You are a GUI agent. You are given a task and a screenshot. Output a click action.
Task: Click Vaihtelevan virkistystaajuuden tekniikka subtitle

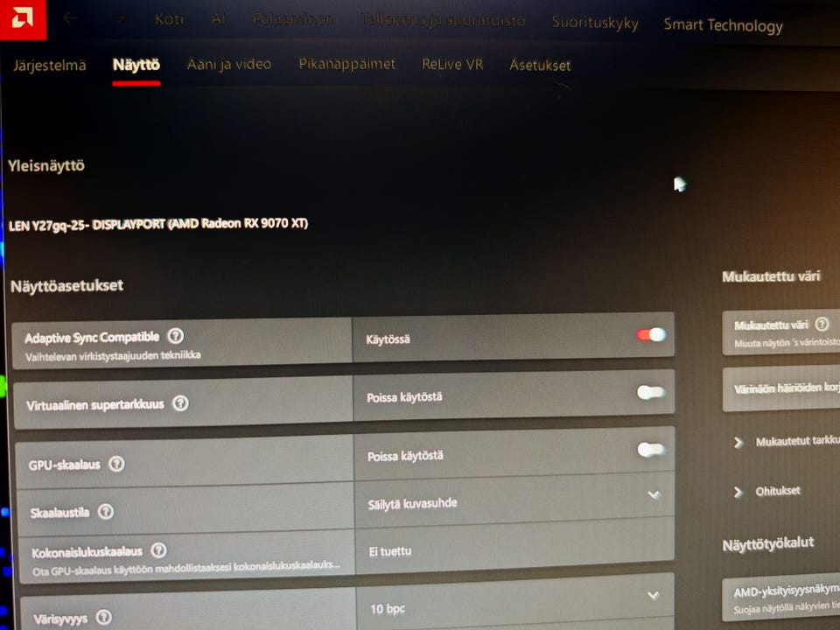tap(113, 356)
